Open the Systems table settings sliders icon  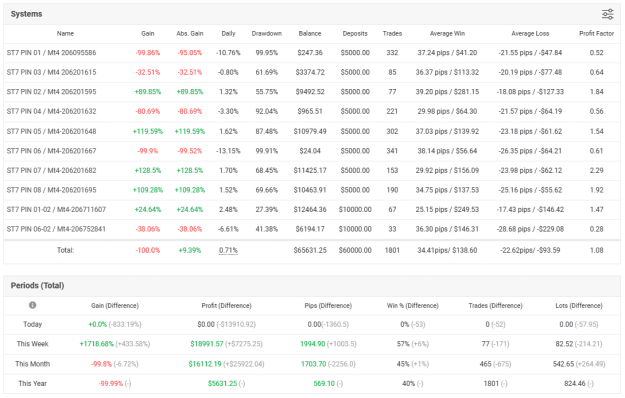click(607, 14)
